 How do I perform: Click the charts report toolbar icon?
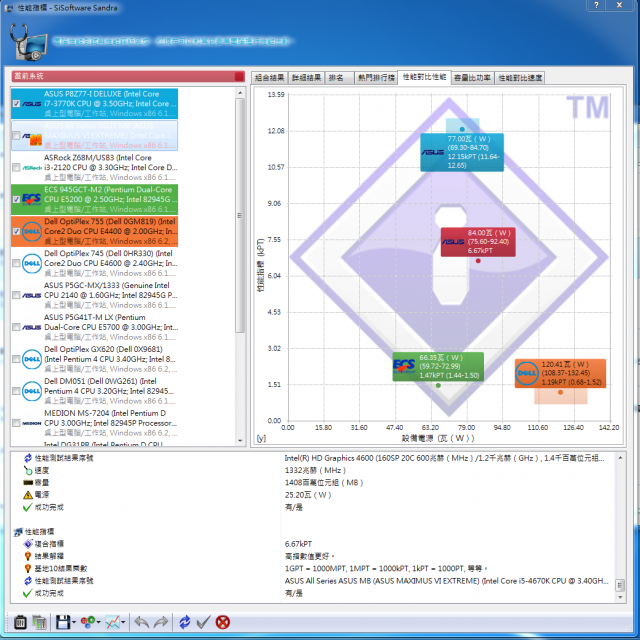(x=40, y=622)
